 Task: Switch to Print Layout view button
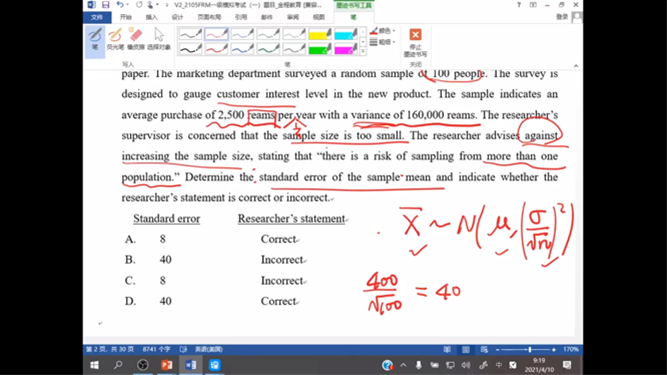point(466,349)
